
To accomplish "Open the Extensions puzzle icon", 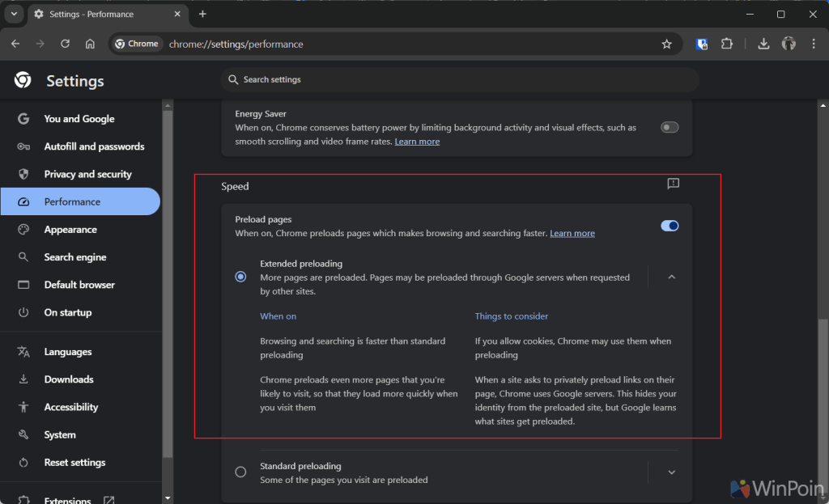I will (x=726, y=44).
